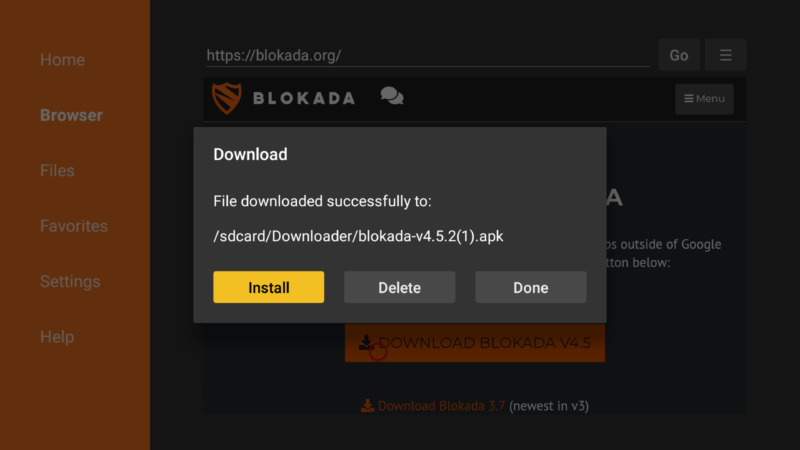Open the browser hamburger menu icon

pyautogui.click(x=726, y=55)
